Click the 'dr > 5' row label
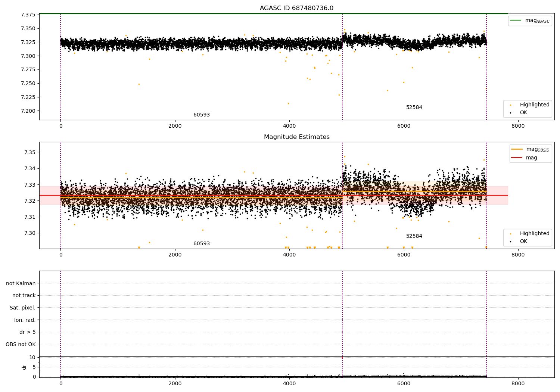 [x=28, y=332]
